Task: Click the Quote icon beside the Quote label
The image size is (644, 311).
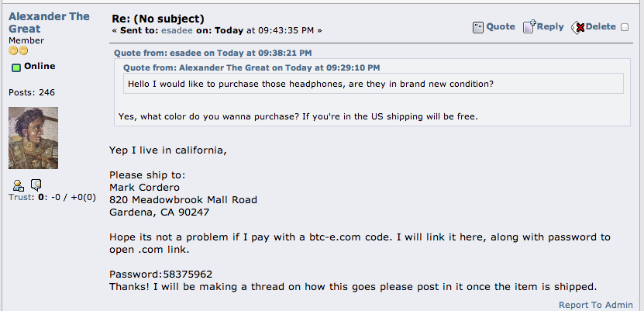Action: 477,27
